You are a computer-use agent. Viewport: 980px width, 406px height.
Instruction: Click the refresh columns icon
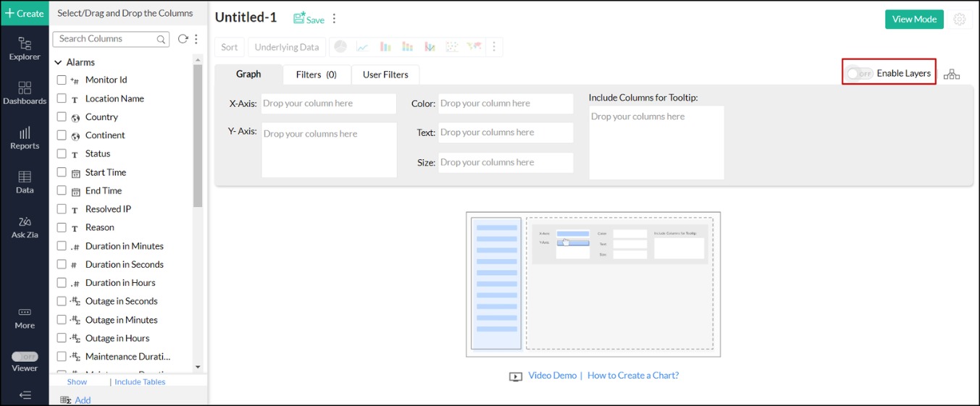pyautogui.click(x=183, y=39)
